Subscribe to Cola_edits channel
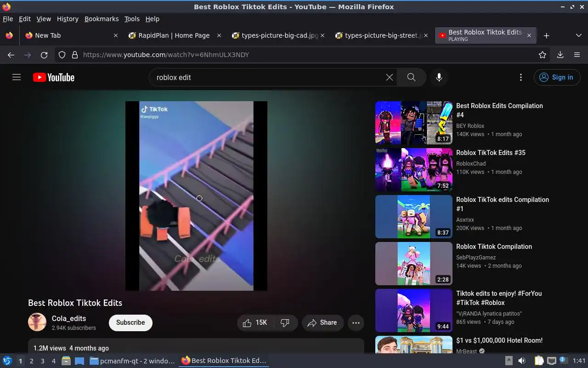The height and width of the screenshot is (368, 588). tap(130, 322)
